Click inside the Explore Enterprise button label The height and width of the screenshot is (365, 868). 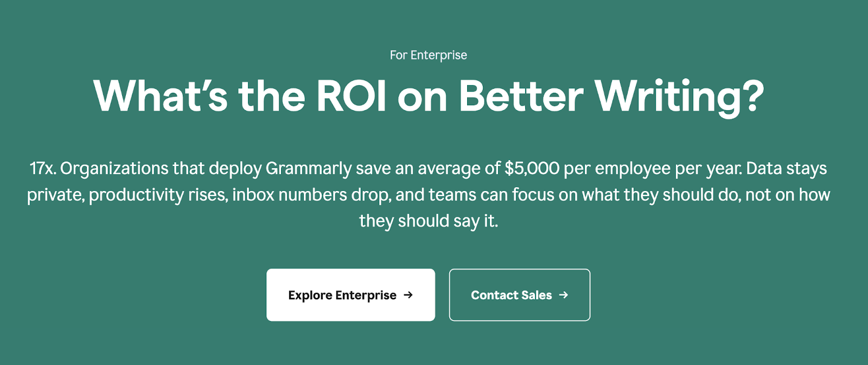(x=342, y=295)
